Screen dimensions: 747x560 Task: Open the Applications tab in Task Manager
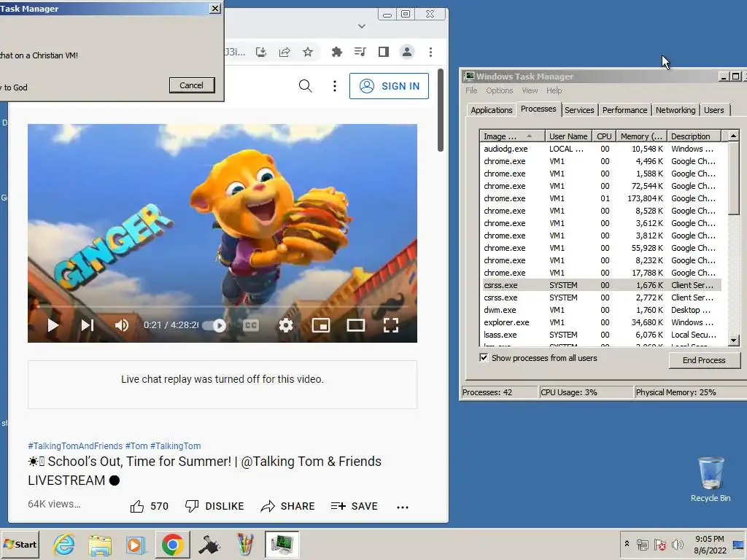[x=491, y=110]
